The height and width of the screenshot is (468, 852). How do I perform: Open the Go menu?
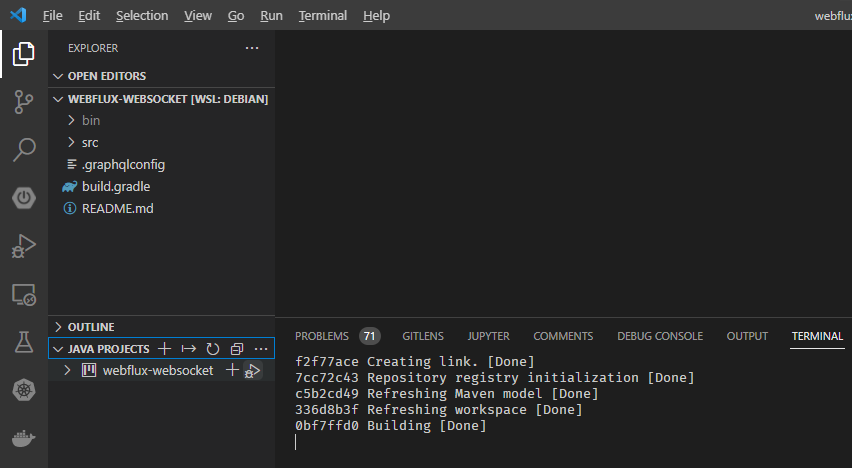236,16
